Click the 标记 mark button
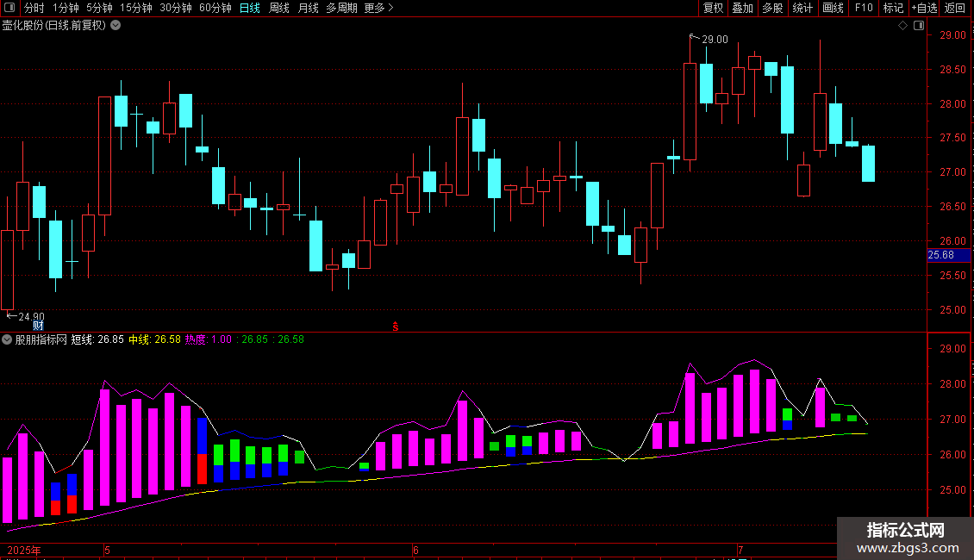974x560 pixels. click(x=893, y=8)
